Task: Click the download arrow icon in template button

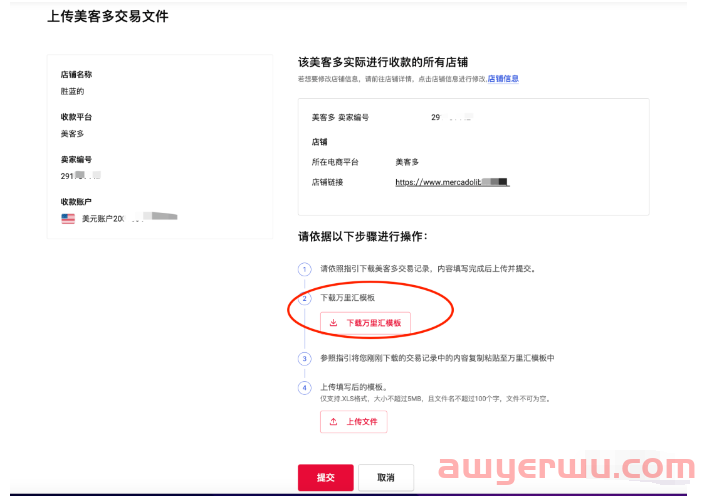Action: pos(333,323)
